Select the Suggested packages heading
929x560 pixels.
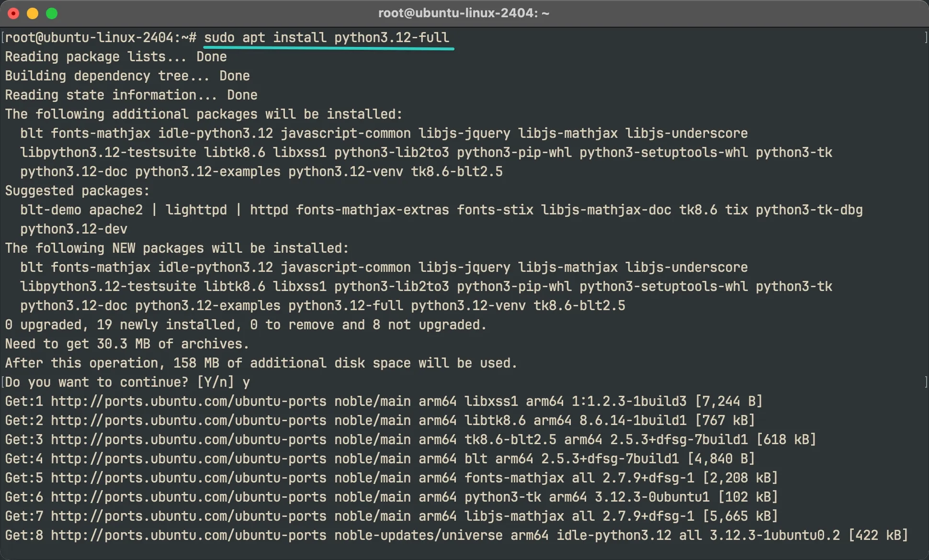coord(77,190)
